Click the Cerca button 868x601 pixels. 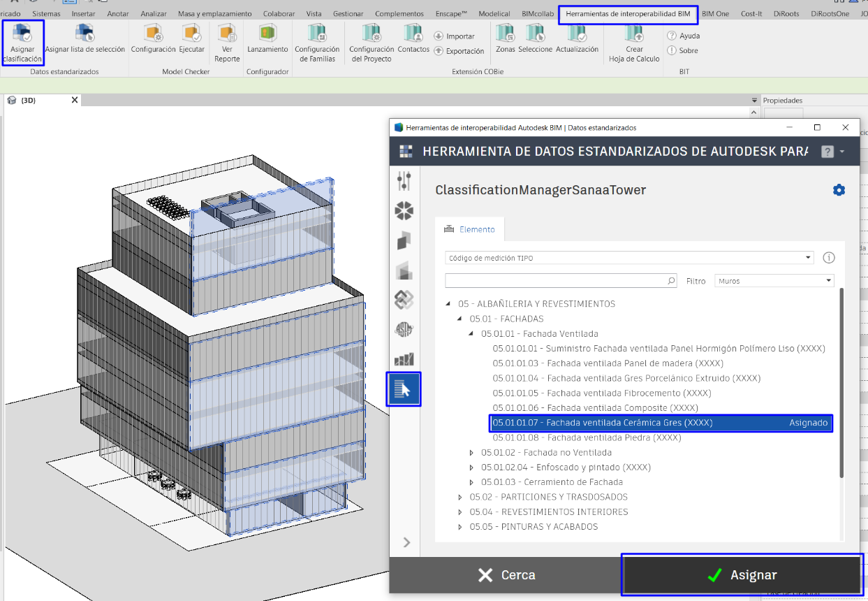tap(506, 575)
